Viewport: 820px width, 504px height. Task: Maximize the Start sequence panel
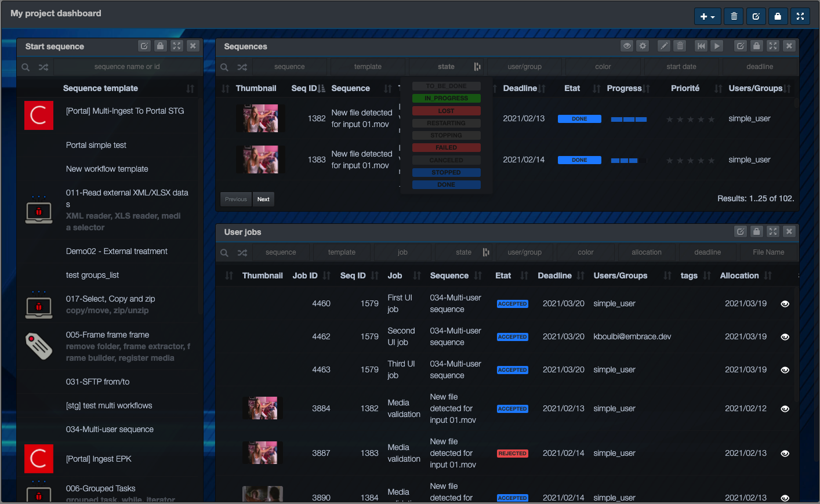coord(177,46)
